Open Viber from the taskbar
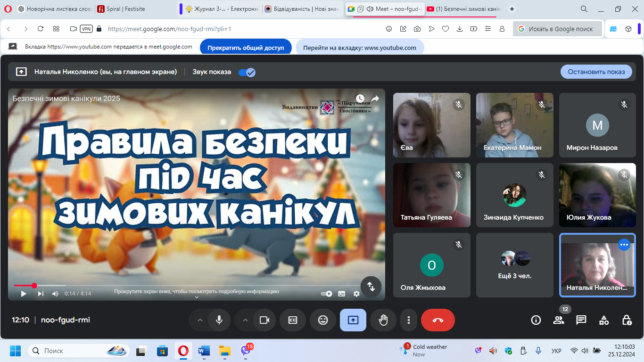This screenshot has width=644, height=362. click(246, 351)
